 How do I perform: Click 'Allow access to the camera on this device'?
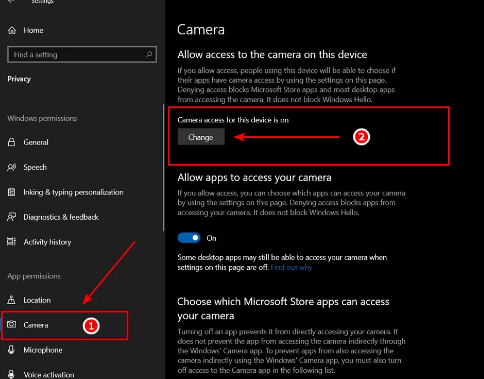click(x=272, y=55)
